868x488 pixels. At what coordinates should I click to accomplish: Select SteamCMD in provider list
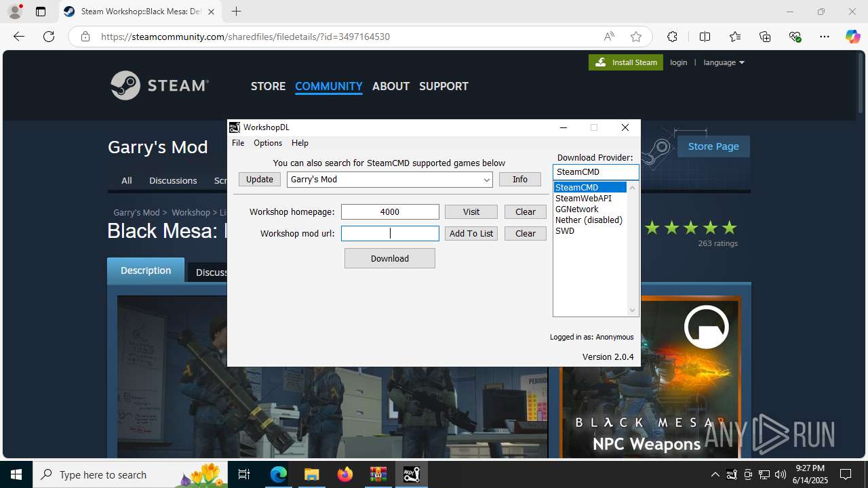pos(590,187)
